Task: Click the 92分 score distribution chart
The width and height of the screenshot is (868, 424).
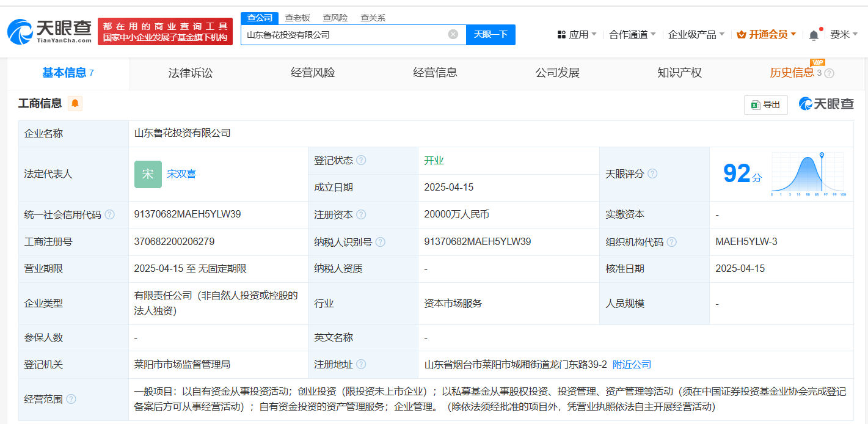Action: click(808, 174)
